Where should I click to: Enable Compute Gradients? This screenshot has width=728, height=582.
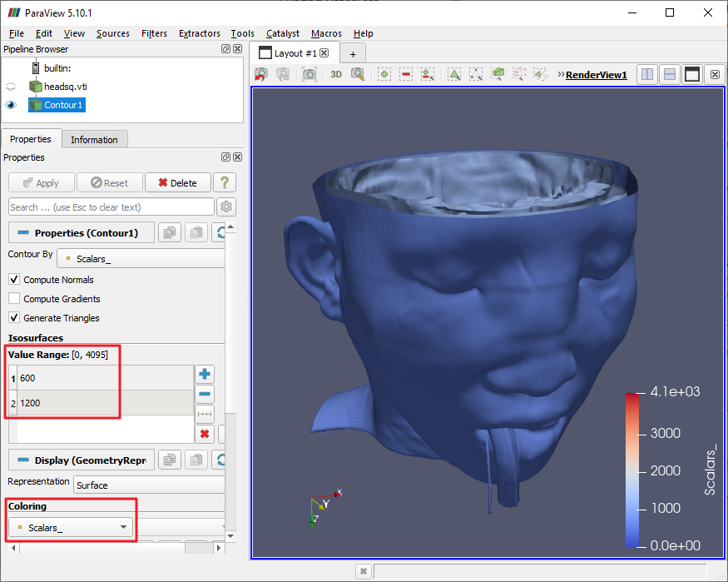[12, 298]
